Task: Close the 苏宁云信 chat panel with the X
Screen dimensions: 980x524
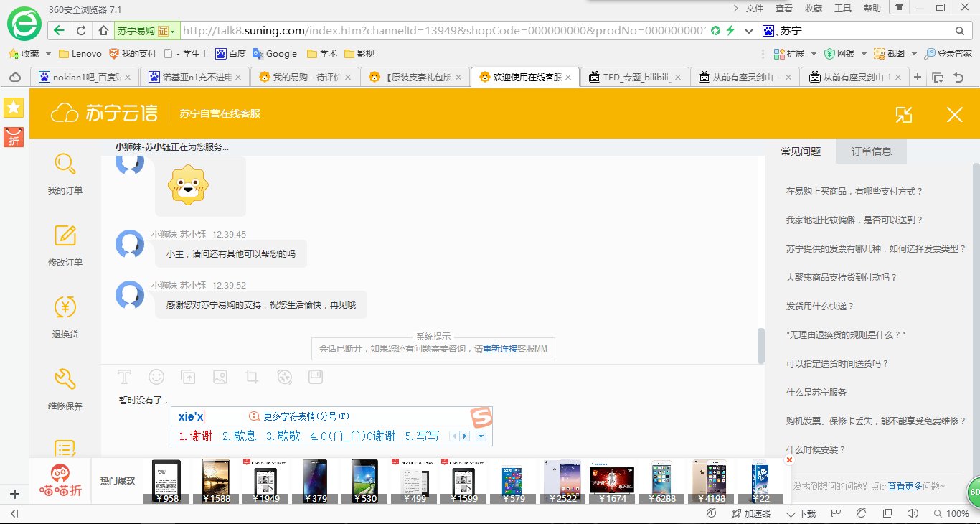Action: click(954, 114)
